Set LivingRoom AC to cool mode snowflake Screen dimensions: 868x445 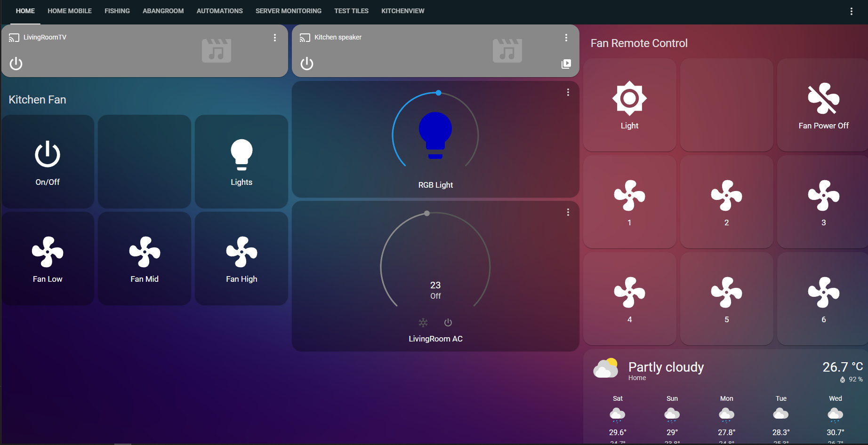423,323
